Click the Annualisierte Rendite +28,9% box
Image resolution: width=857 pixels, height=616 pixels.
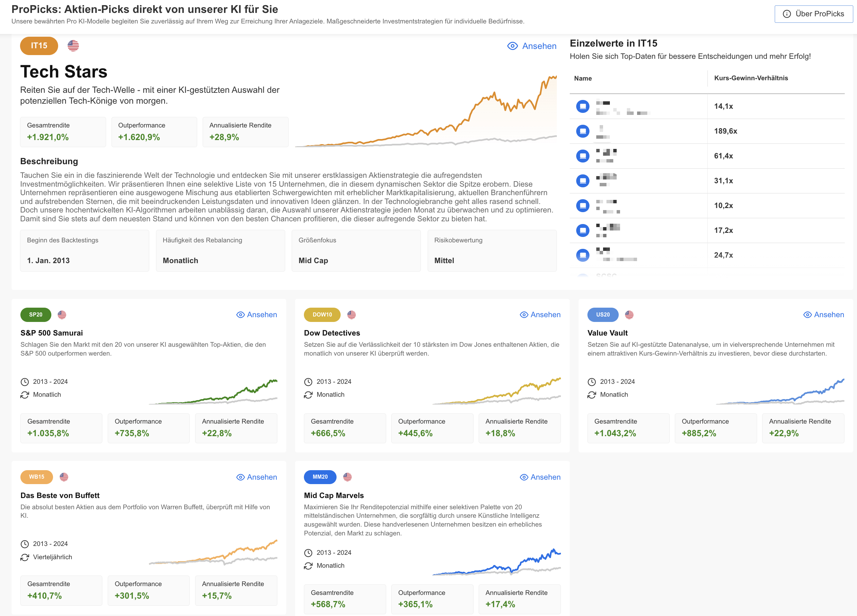[245, 132]
